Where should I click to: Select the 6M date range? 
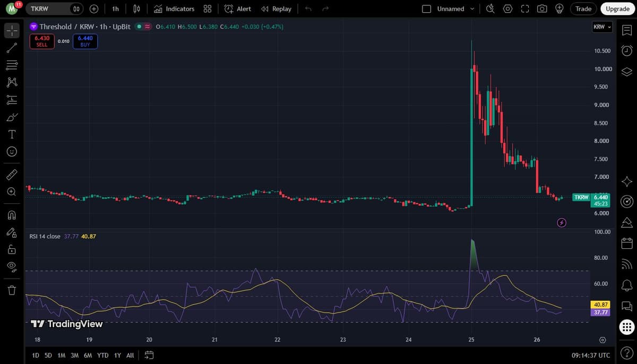[88, 355]
